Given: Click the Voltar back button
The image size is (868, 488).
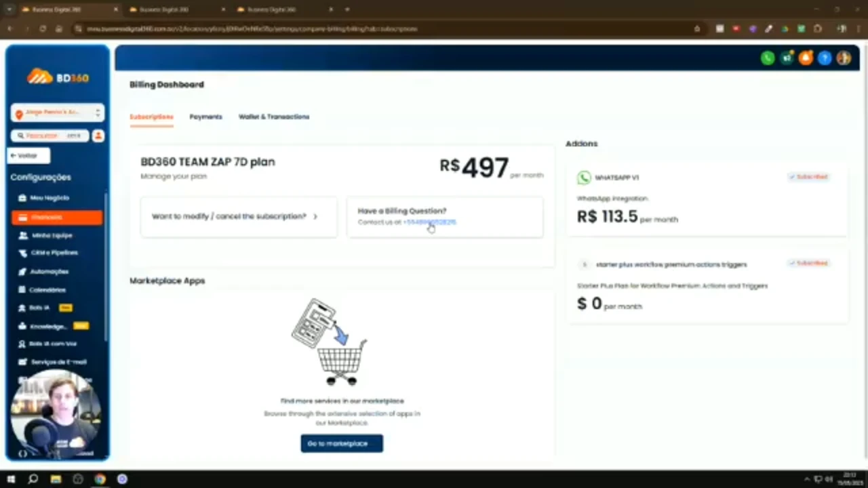Looking at the screenshot, I should (x=28, y=155).
